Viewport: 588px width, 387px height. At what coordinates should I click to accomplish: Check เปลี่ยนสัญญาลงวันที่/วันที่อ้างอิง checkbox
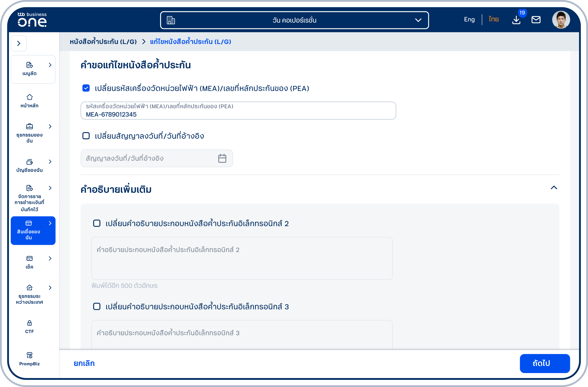pos(86,136)
